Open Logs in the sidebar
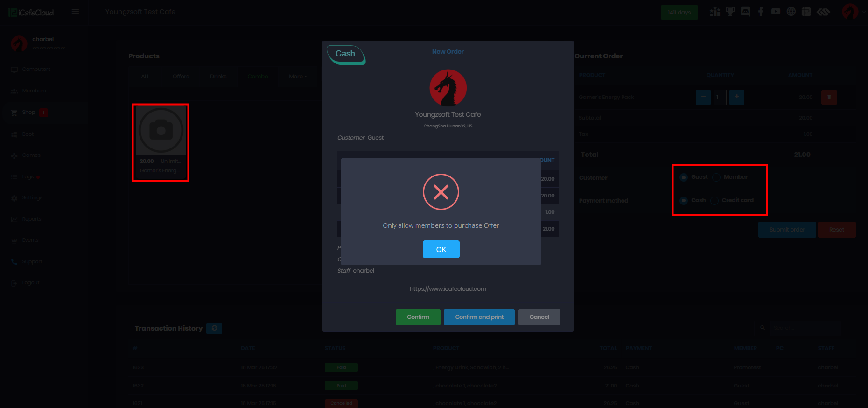 [28, 176]
